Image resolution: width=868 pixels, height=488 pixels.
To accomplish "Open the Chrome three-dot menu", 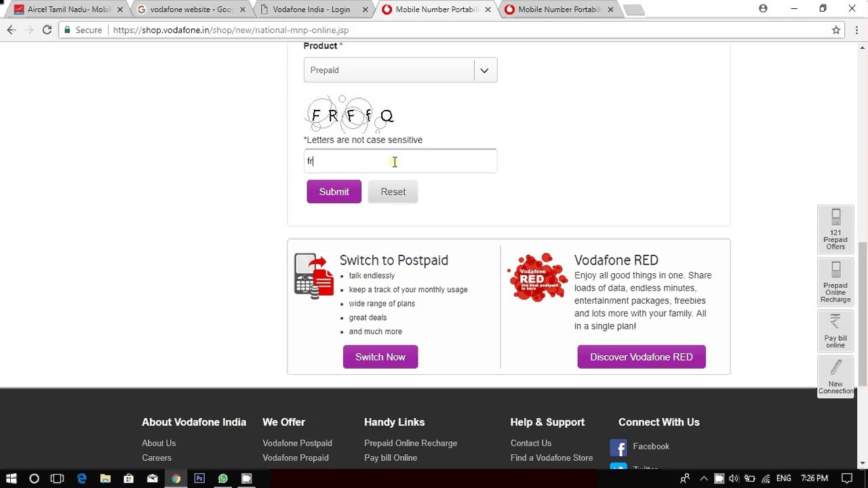I will click(x=857, y=30).
